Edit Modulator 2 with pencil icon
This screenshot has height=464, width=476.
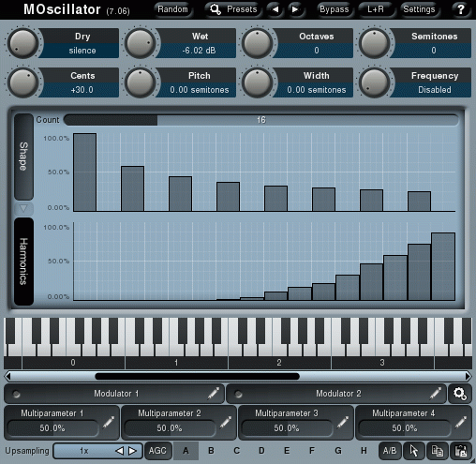tap(436, 394)
